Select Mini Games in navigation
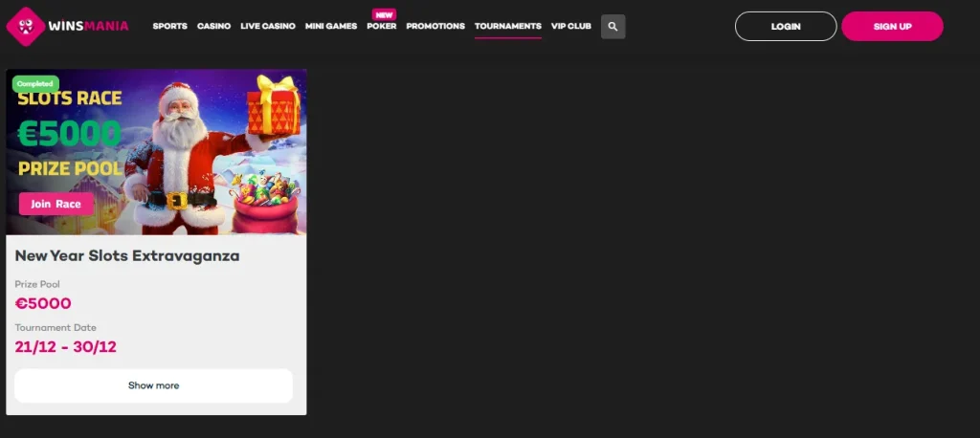Image resolution: width=980 pixels, height=438 pixels. tap(330, 27)
